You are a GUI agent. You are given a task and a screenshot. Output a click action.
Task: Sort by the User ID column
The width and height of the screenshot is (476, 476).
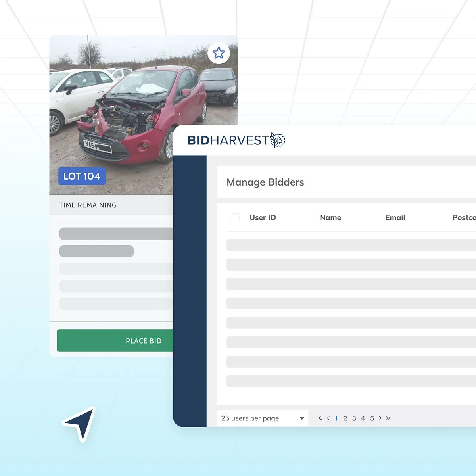(x=263, y=217)
